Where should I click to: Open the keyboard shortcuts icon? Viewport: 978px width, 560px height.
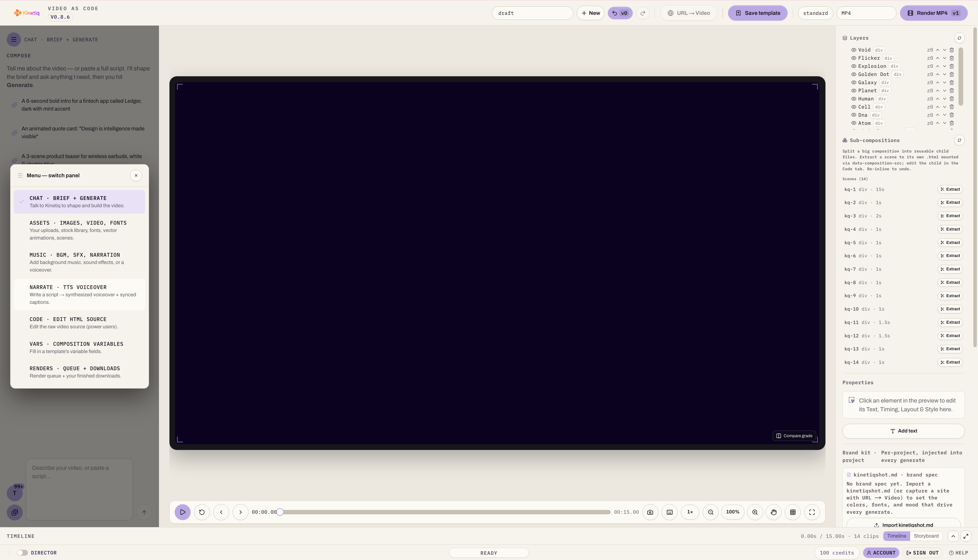click(x=669, y=512)
